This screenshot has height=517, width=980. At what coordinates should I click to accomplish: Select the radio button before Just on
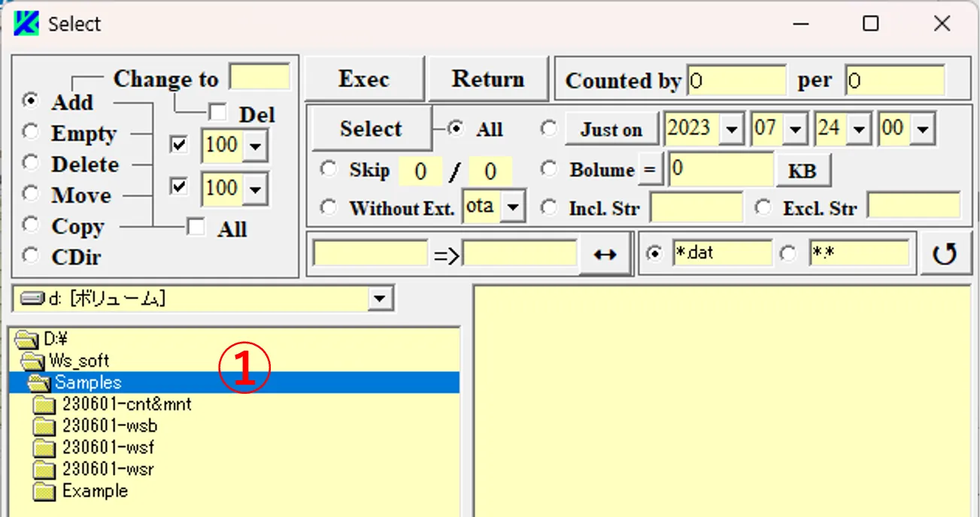tap(550, 128)
